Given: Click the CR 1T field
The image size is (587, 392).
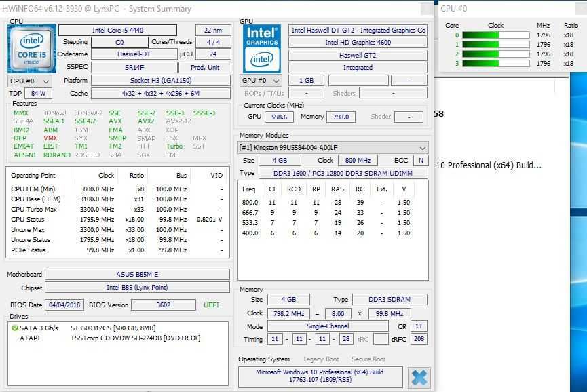Looking at the screenshot, I should coord(419,326).
